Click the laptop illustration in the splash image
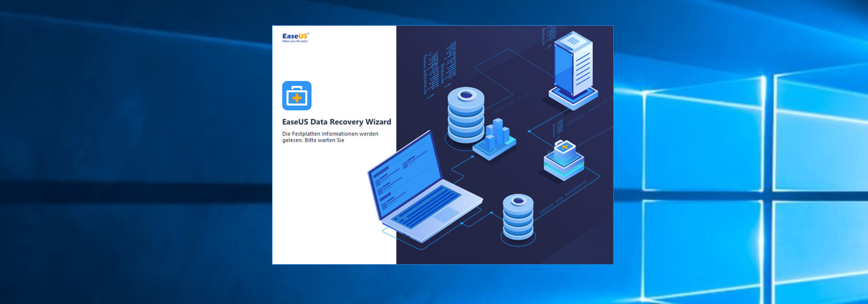868x304 pixels. pyautogui.click(x=424, y=187)
